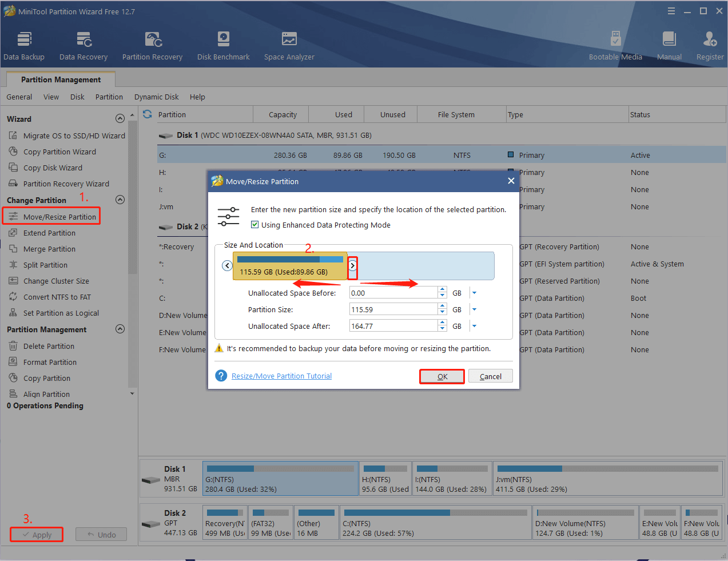Open Bootable Media builder
The image size is (728, 561).
pyautogui.click(x=615, y=46)
